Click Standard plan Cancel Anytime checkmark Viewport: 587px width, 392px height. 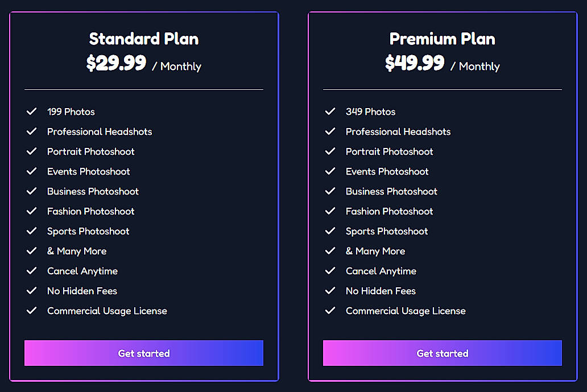tap(31, 271)
